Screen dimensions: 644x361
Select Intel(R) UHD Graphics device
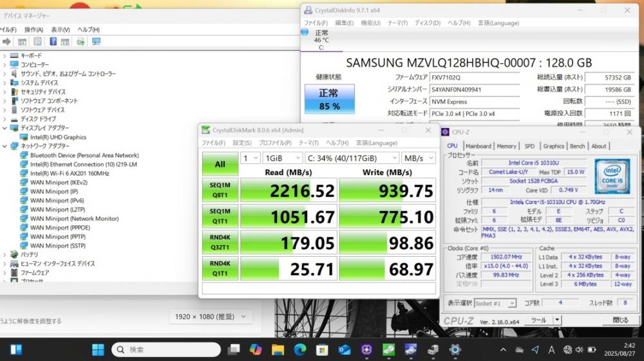58,137
